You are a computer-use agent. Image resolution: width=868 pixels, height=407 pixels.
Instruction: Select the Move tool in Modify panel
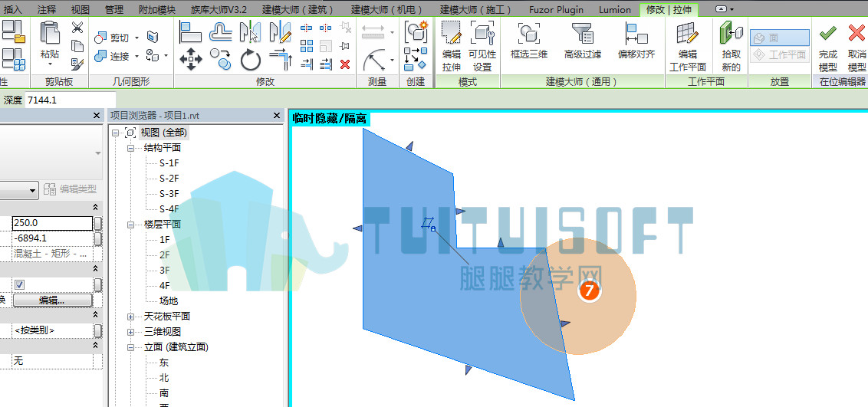click(190, 59)
